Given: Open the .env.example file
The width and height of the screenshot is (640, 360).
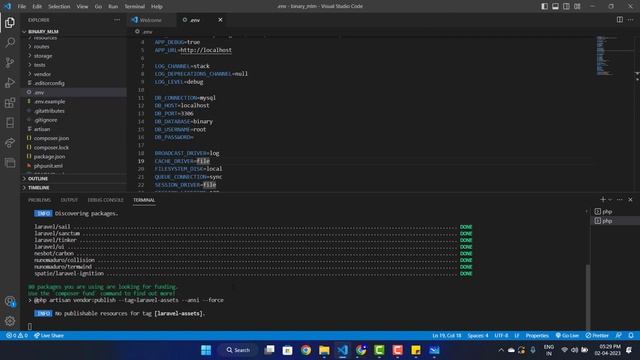Looking at the screenshot, I should coord(49,102).
